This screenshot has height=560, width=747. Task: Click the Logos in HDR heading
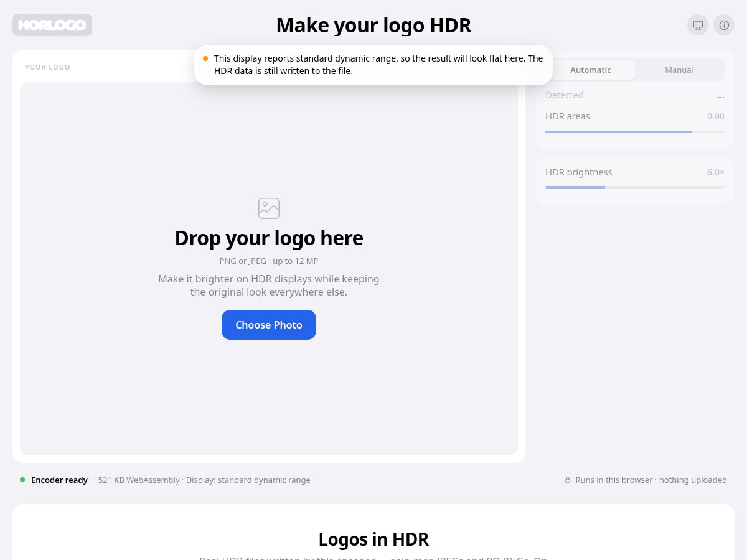[x=374, y=539]
